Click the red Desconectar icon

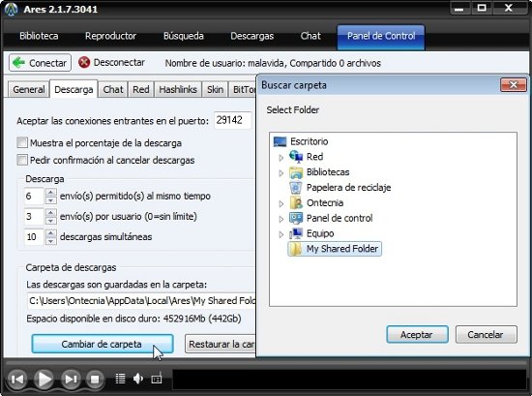pyautogui.click(x=84, y=63)
